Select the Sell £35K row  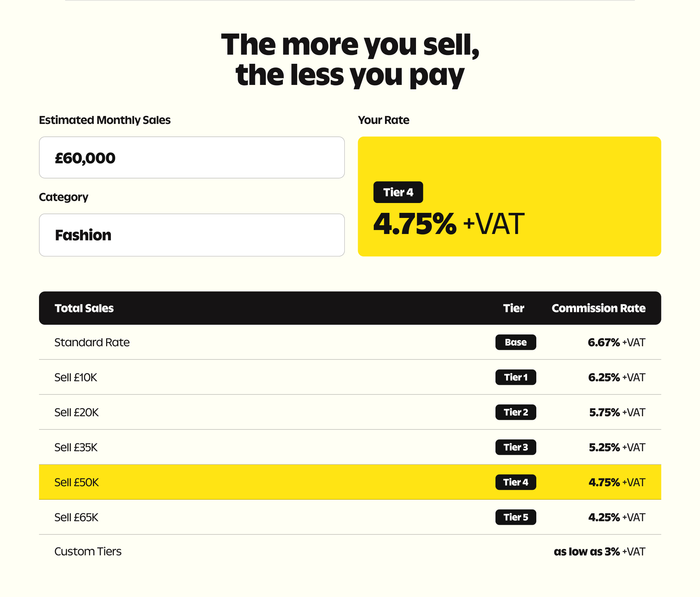pyautogui.click(x=350, y=447)
